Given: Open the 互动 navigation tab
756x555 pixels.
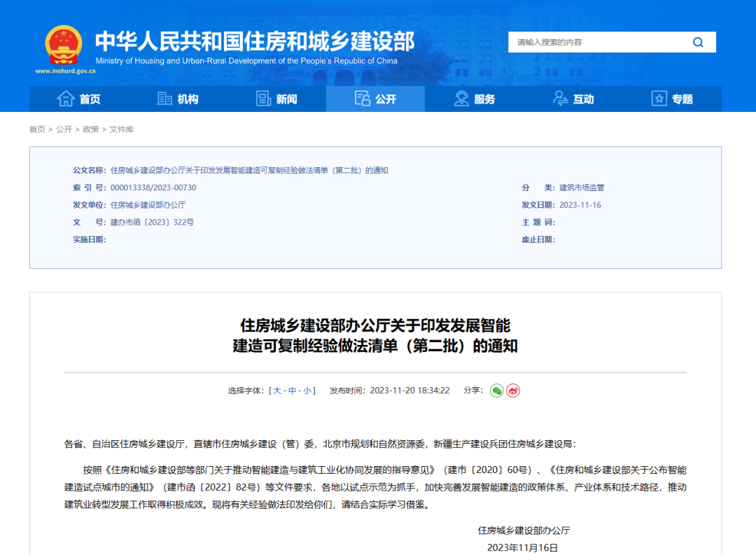Looking at the screenshot, I should click(x=573, y=99).
